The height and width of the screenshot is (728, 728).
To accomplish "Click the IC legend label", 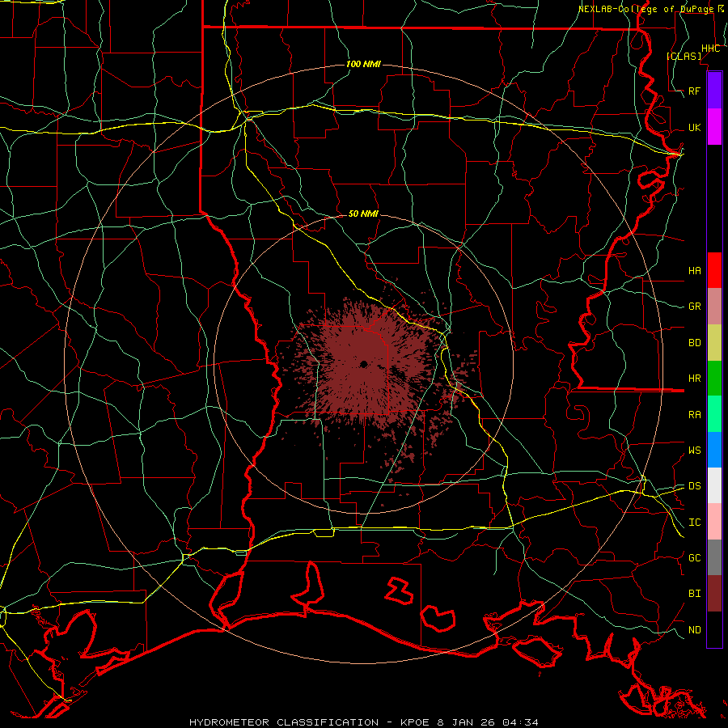I will pos(695,523).
